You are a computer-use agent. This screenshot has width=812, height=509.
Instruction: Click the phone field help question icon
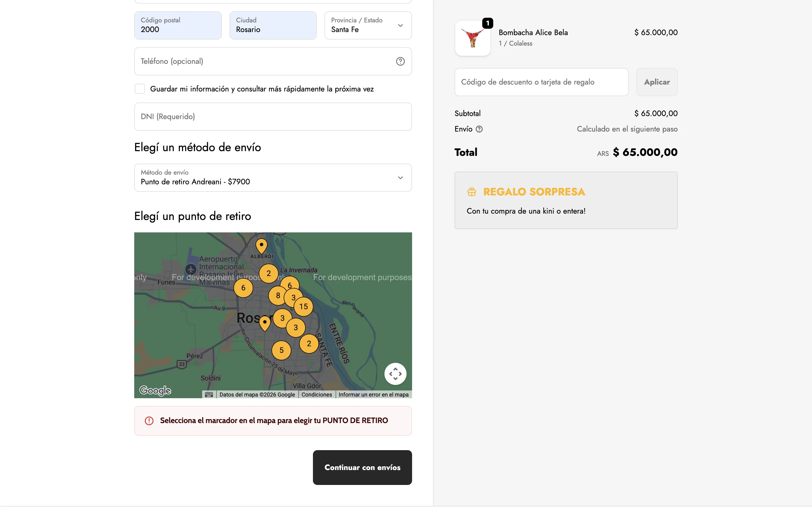click(x=400, y=61)
